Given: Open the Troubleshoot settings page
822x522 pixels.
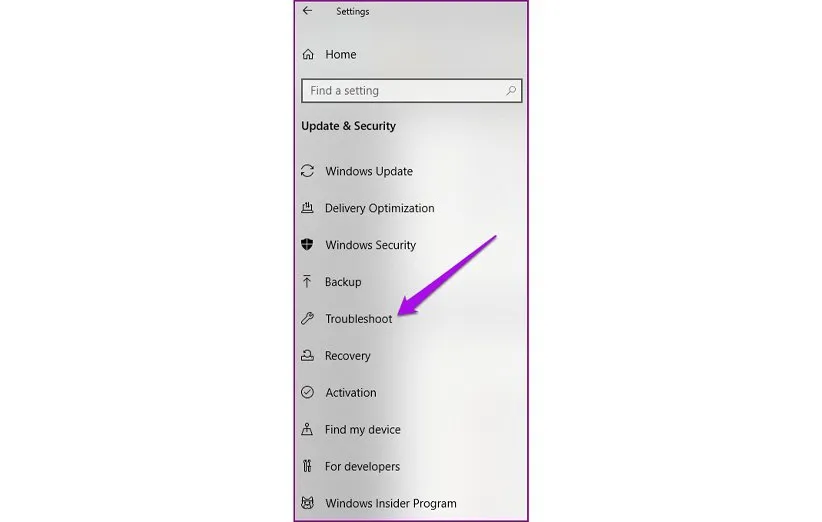Looking at the screenshot, I should tap(359, 319).
